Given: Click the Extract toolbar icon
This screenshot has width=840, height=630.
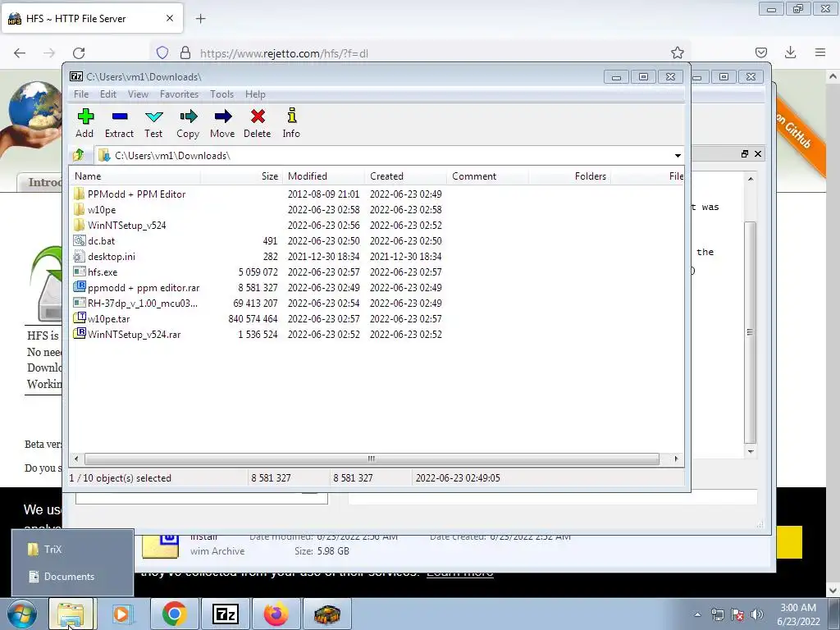Looking at the screenshot, I should pos(119,123).
